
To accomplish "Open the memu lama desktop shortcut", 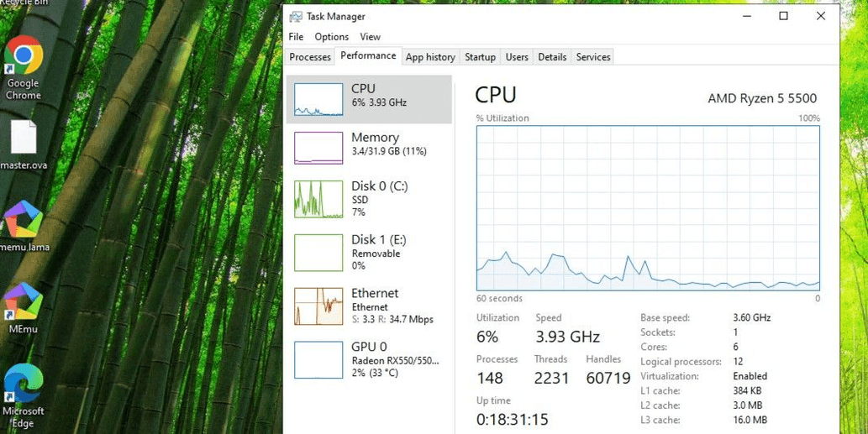I will [23, 220].
